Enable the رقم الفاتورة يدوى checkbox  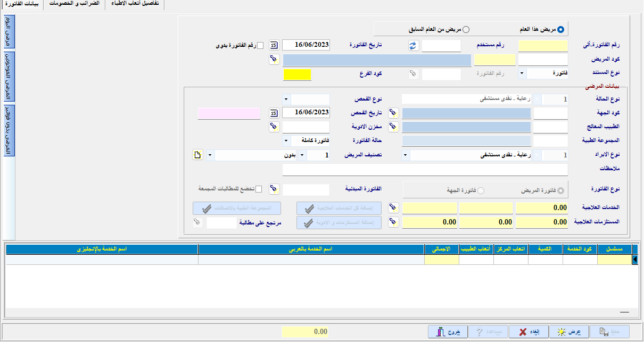coord(260,46)
